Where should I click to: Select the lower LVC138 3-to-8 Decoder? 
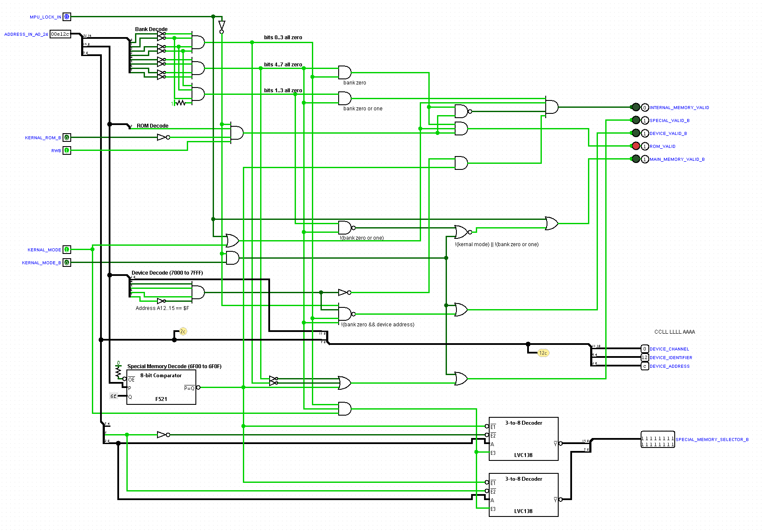coord(523,495)
